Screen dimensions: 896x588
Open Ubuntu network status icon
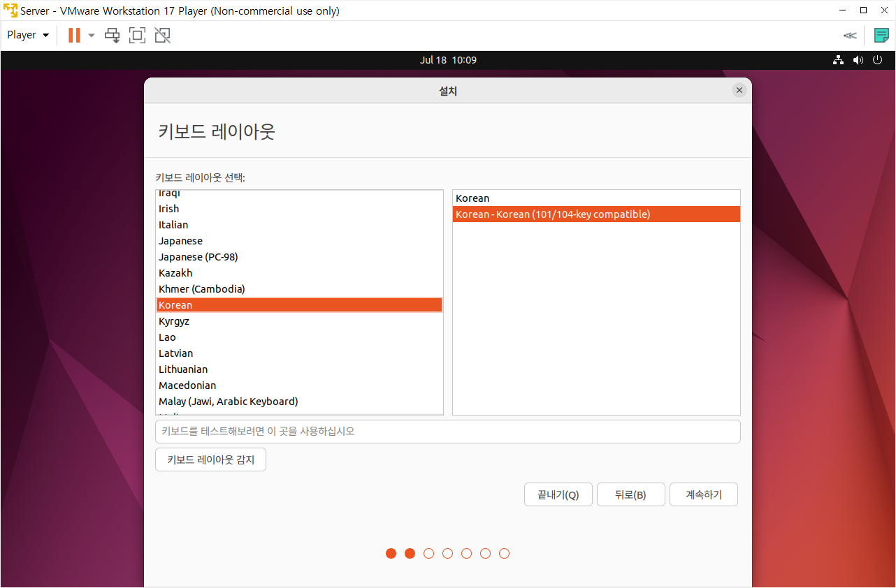pos(838,60)
